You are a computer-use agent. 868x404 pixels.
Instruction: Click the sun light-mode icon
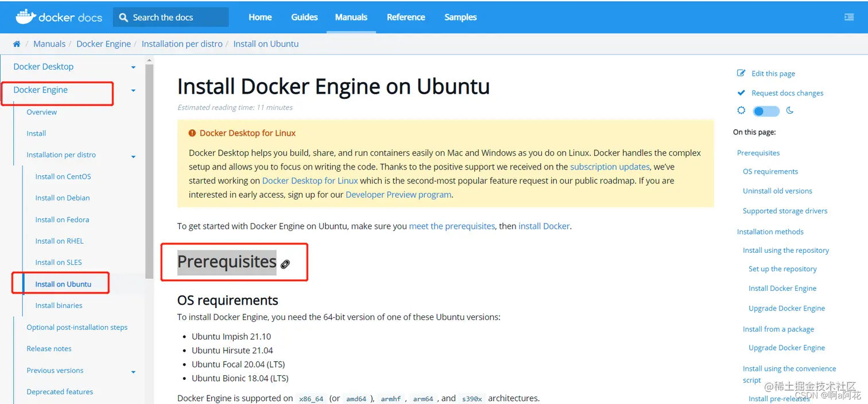point(741,110)
